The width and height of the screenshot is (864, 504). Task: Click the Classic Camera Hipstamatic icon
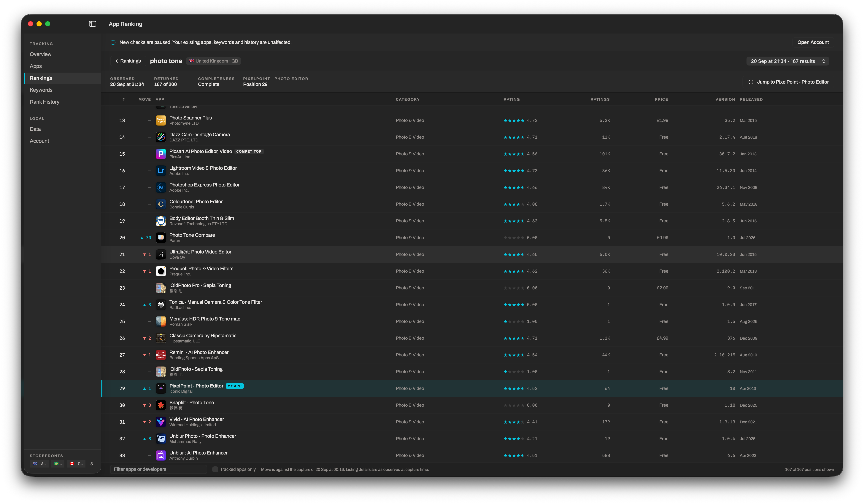161,338
